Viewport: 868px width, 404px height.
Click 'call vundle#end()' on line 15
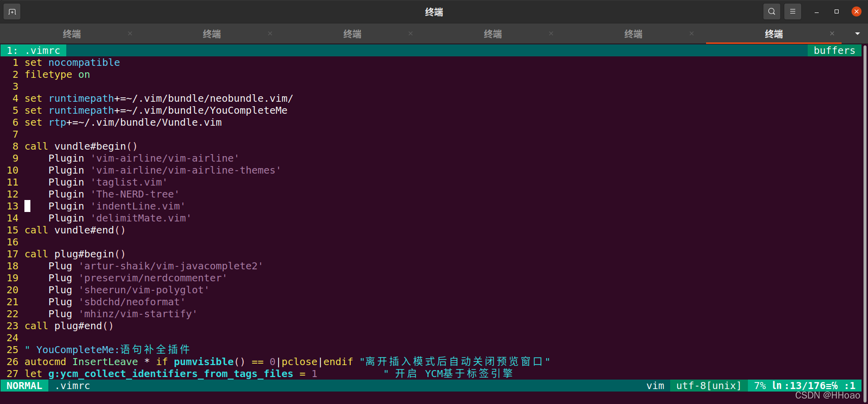tap(75, 230)
